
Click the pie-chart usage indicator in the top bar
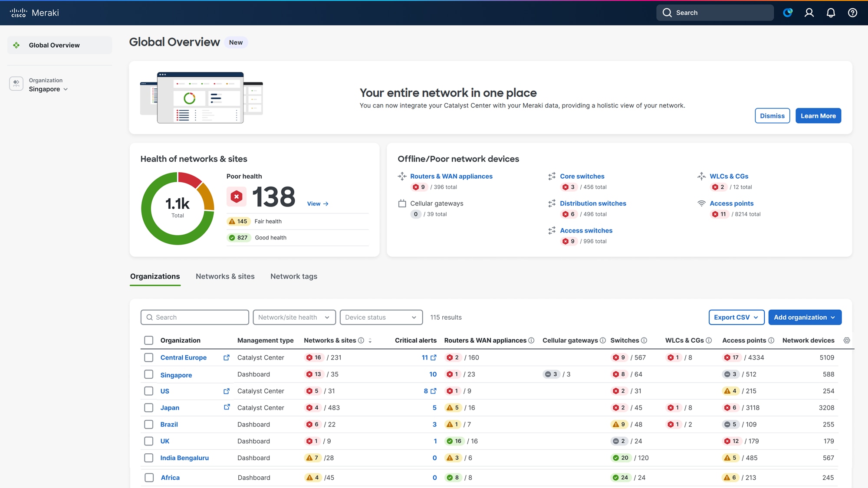[x=788, y=13]
